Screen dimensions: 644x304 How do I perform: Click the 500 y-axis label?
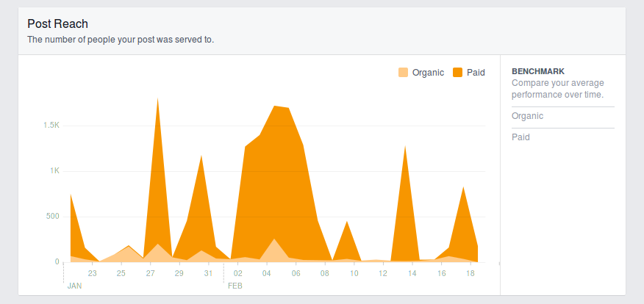coord(52,217)
